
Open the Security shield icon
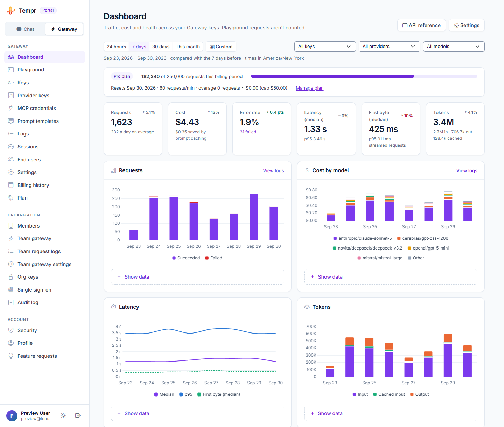(x=11, y=330)
